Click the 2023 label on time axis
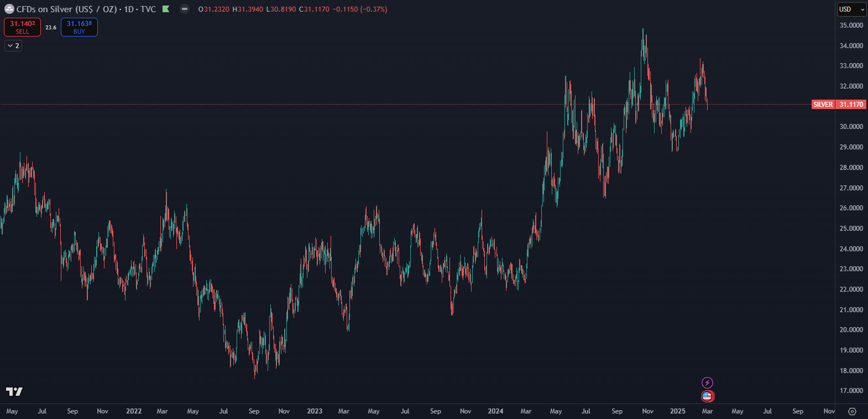This screenshot has width=868, height=419. (x=315, y=411)
